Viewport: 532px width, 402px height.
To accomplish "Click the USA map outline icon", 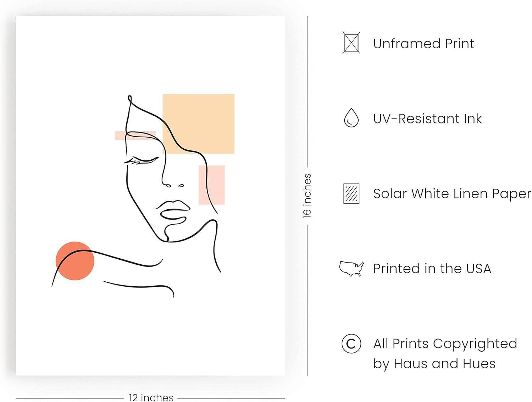I will pos(351,269).
